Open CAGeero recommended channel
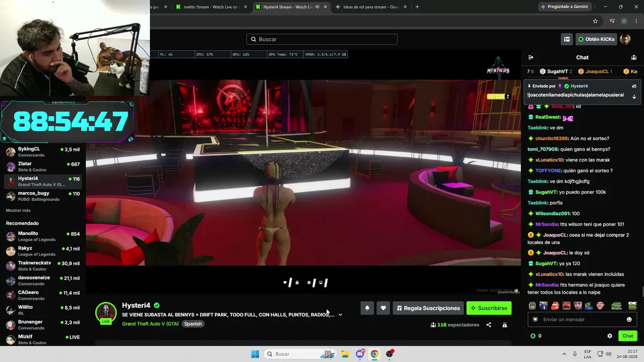 point(43,295)
